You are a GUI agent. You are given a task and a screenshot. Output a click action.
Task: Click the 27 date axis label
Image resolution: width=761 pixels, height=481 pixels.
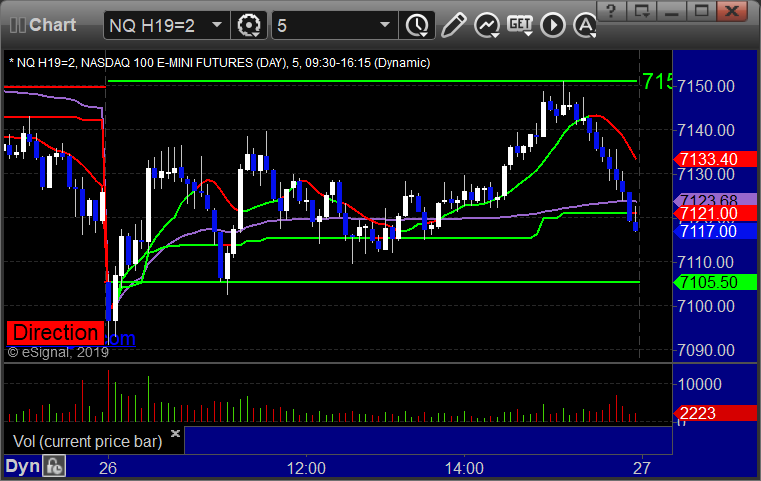pyautogui.click(x=642, y=468)
